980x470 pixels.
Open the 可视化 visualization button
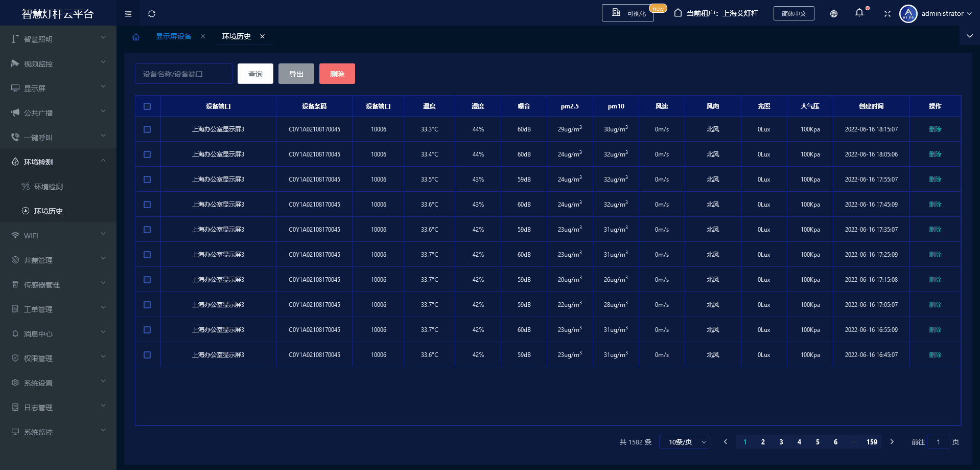(628, 13)
